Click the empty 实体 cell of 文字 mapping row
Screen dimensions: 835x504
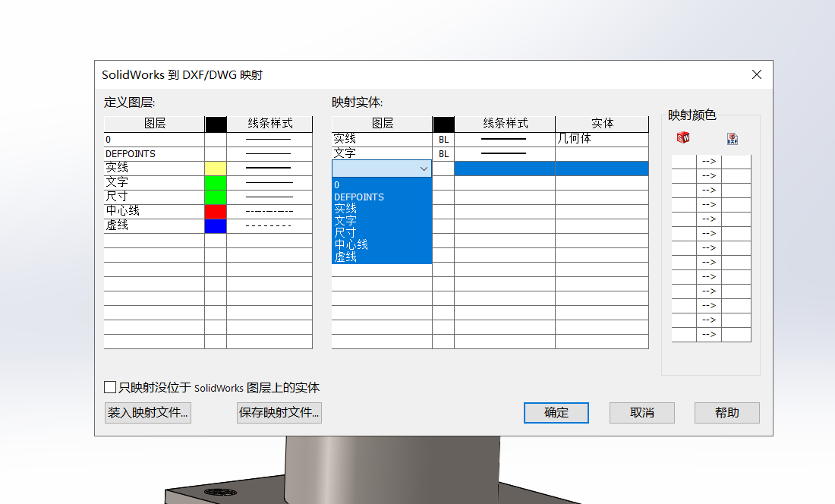[602, 154]
